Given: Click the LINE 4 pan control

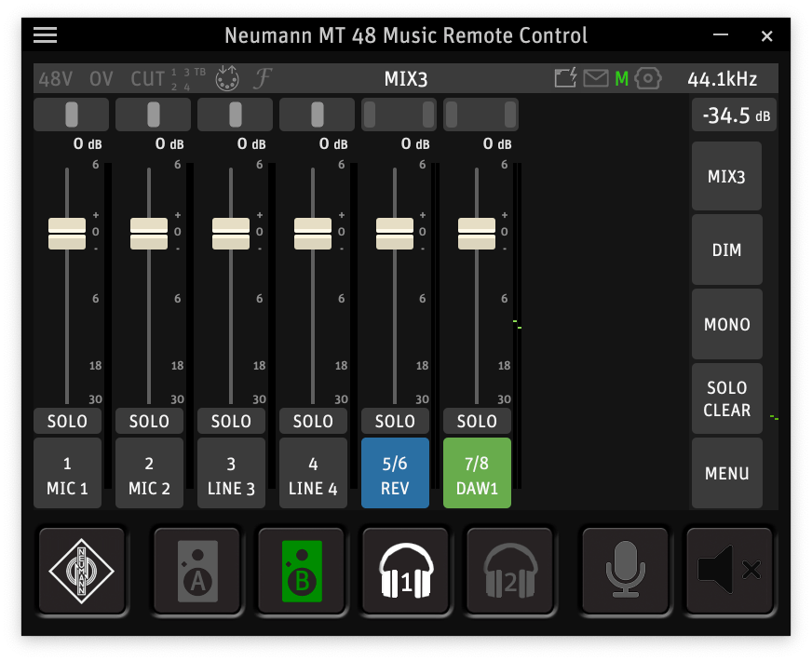Looking at the screenshot, I should (317, 115).
